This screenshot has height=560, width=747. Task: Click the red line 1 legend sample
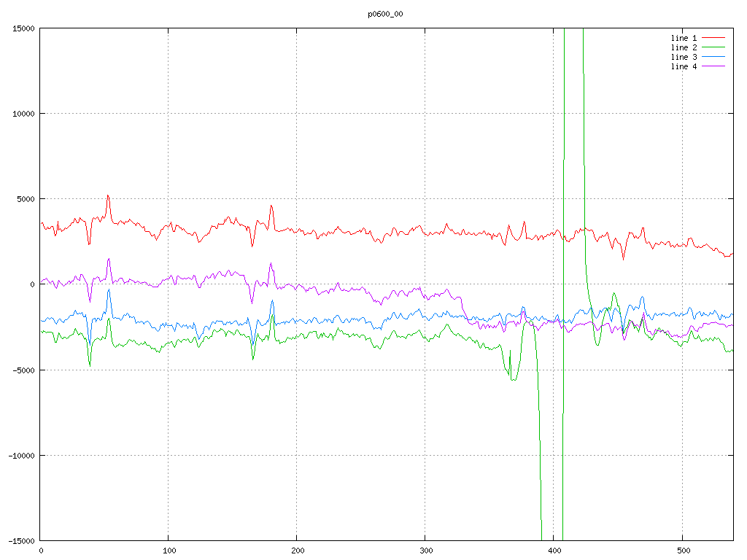pyautogui.click(x=713, y=38)
